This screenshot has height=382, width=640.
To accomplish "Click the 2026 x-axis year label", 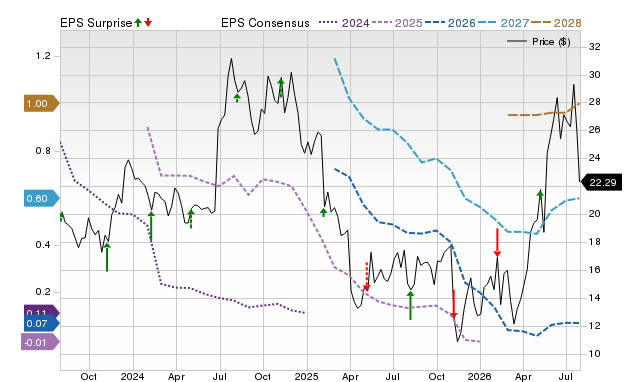I will [480, 376].
